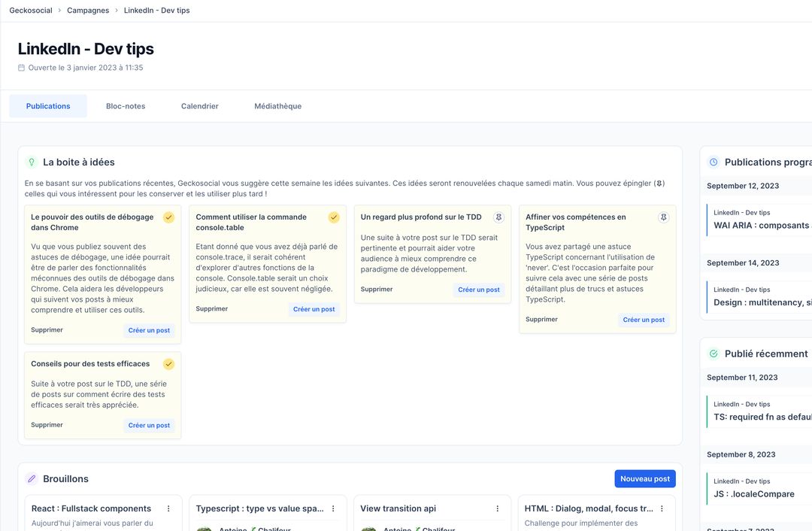Unpin the 'Conseils pour des tests efficaces' idea
The image size is (812, 531).
[x=169, y=364]
